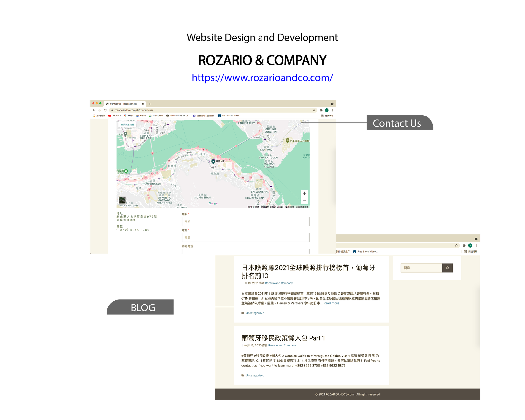Open the Portugal immigration Part 1 post

283,338
